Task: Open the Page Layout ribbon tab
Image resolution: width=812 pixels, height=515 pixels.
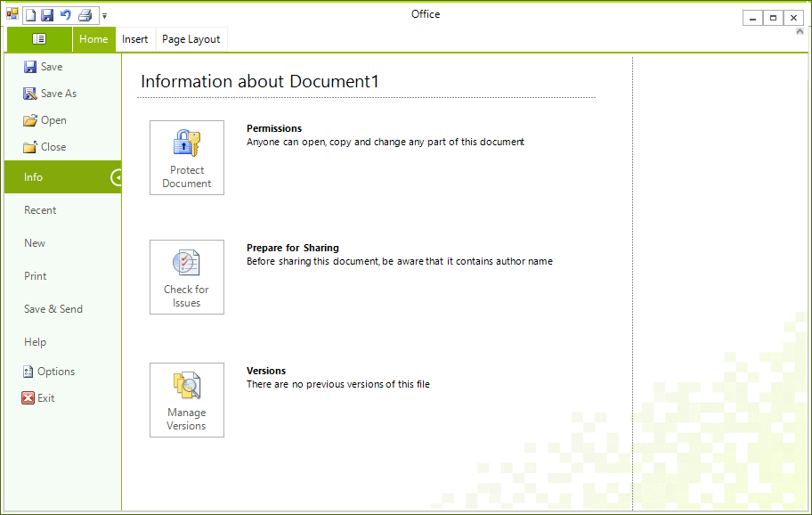Action: pyautogui.click(x=191, y=39)
